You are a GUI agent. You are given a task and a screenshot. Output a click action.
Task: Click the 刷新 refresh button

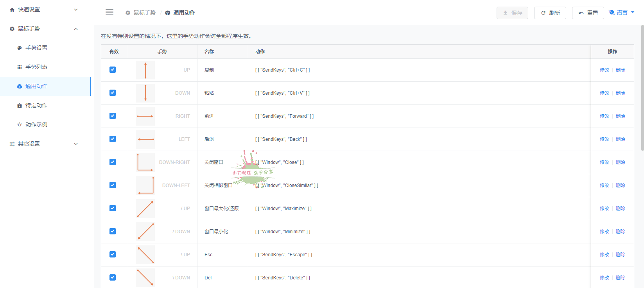(550, 13)
